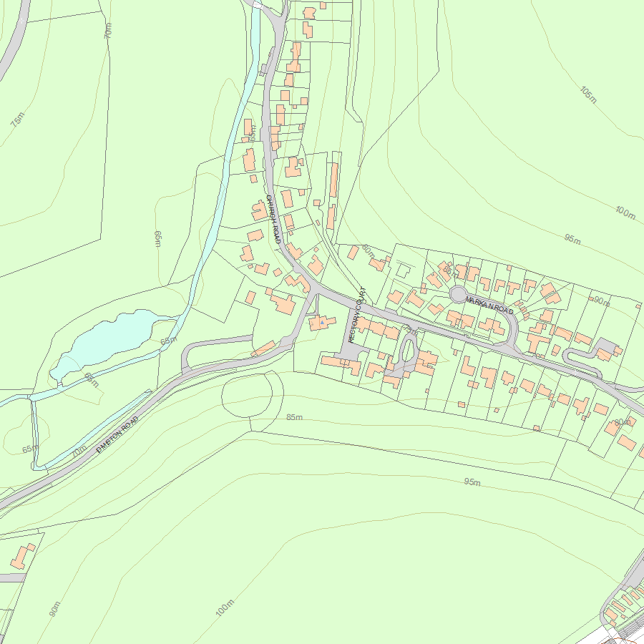This screenshot has width=644, height=644.
Task: Click the oval island in the driveway loop
Action: 407,351
